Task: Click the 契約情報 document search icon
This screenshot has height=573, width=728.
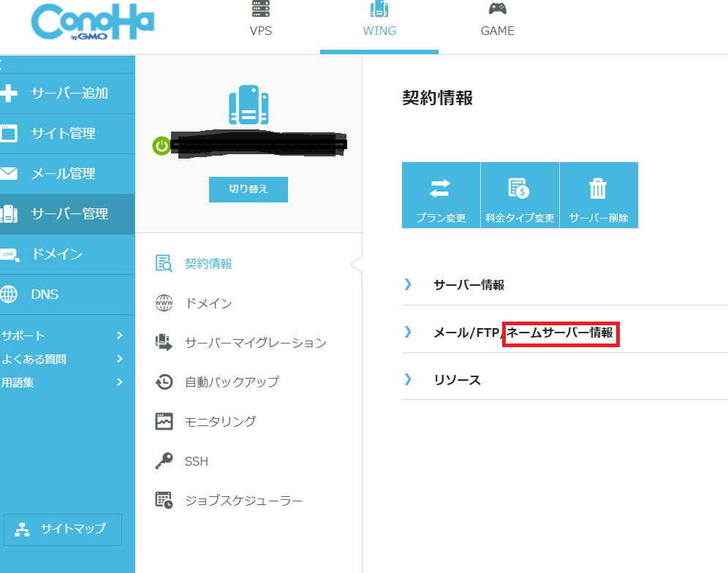Action: [x=164, y=263]
